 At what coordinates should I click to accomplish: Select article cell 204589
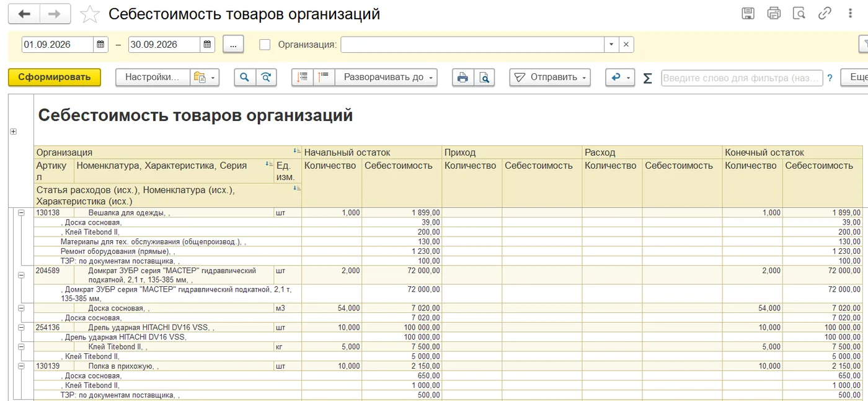[54, 275]
